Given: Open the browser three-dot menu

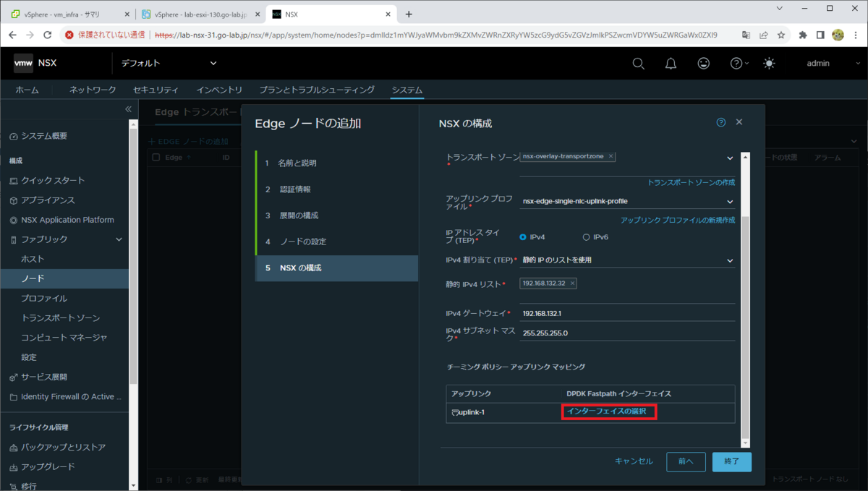Looking at the screenshot, I should pos(856,35).
